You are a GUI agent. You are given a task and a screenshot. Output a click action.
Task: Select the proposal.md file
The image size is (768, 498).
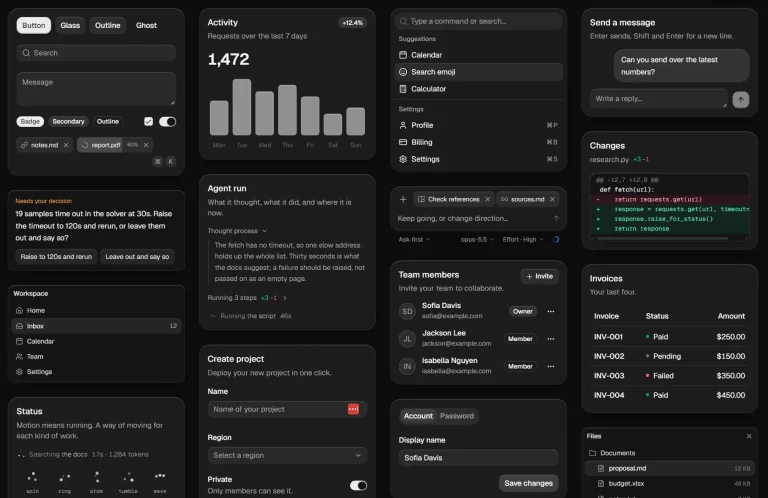669,468
